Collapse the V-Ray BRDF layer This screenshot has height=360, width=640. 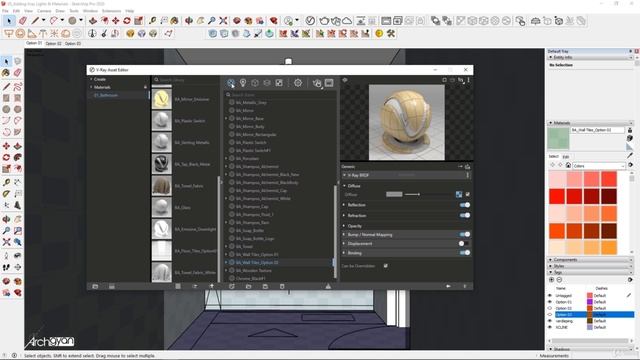pos(344,175)
